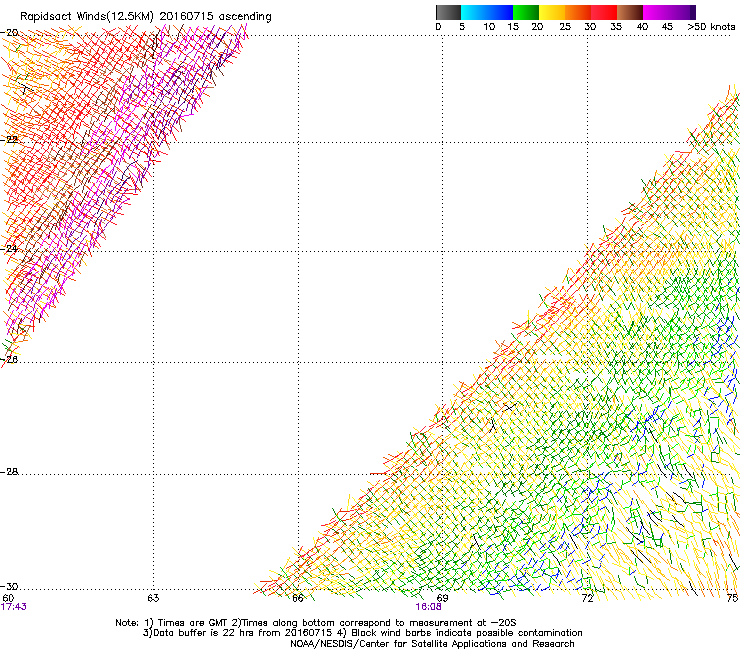Screen dimensions: 740x650
Task: Click the '45' legend scale label
Action: 667,27
